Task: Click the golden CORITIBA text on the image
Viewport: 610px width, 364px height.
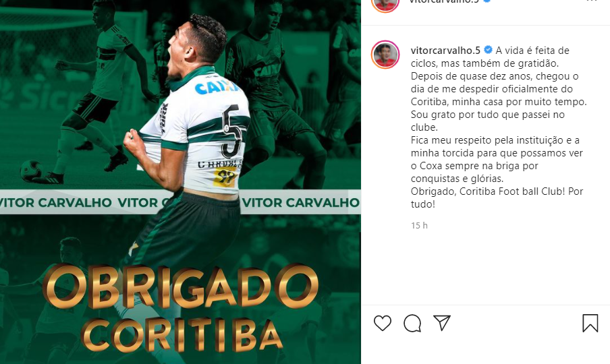Action: pyautogui.click(x=182, y=334)
